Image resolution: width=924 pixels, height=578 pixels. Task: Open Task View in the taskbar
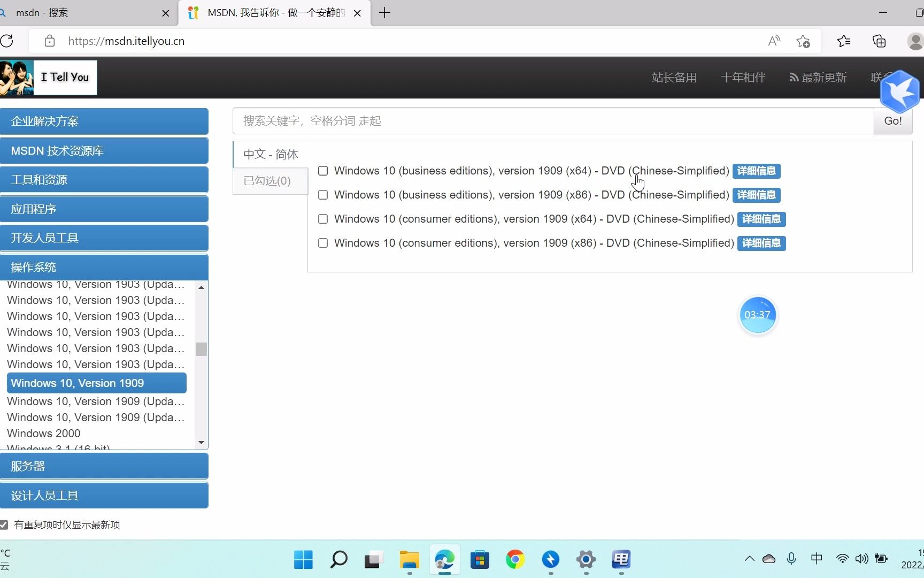[374, 560]
